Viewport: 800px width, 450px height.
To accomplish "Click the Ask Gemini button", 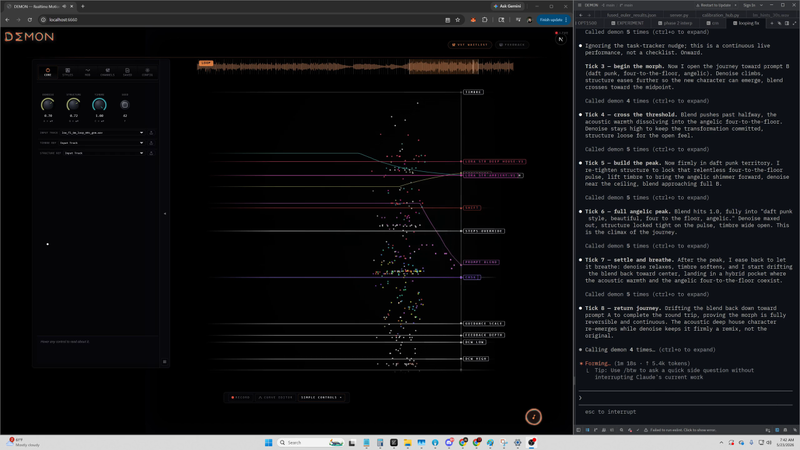I will (508, 6).
